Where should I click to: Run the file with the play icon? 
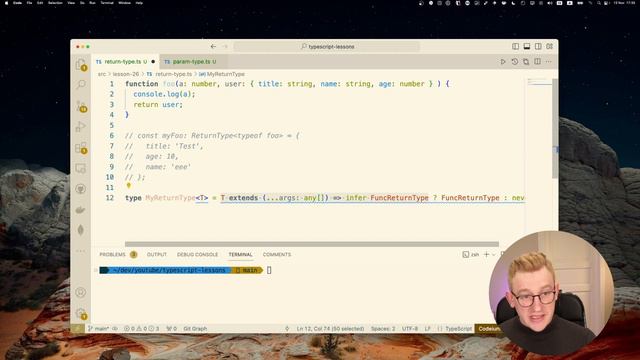503,62
